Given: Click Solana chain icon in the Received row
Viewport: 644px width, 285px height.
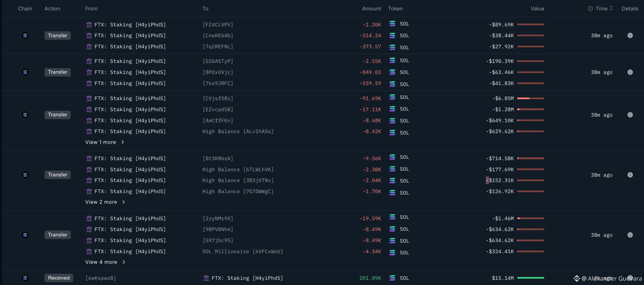Looking at the screenshot, I should point(25,278).
